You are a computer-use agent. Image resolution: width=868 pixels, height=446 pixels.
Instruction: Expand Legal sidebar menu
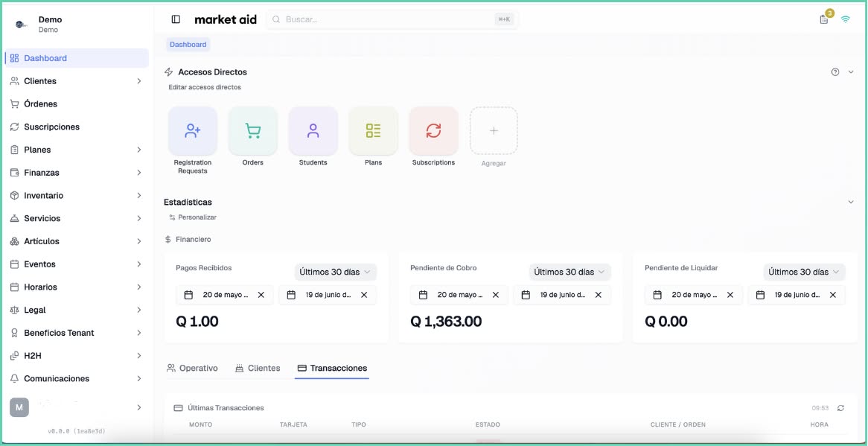pos(77,310)
